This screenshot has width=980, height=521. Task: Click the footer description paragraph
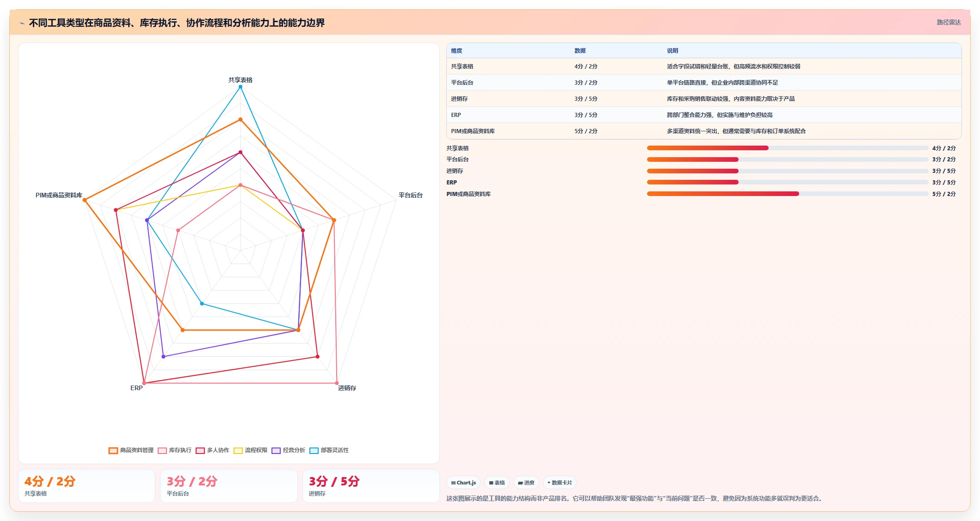click(635, 498)
